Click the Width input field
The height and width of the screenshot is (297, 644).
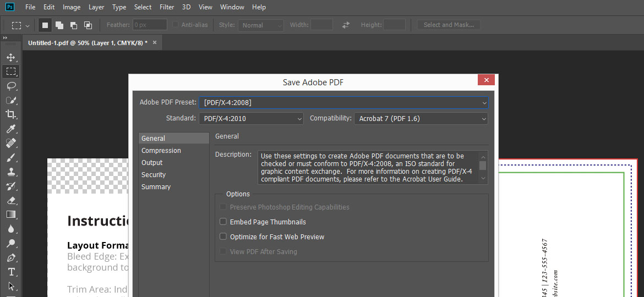321,25
